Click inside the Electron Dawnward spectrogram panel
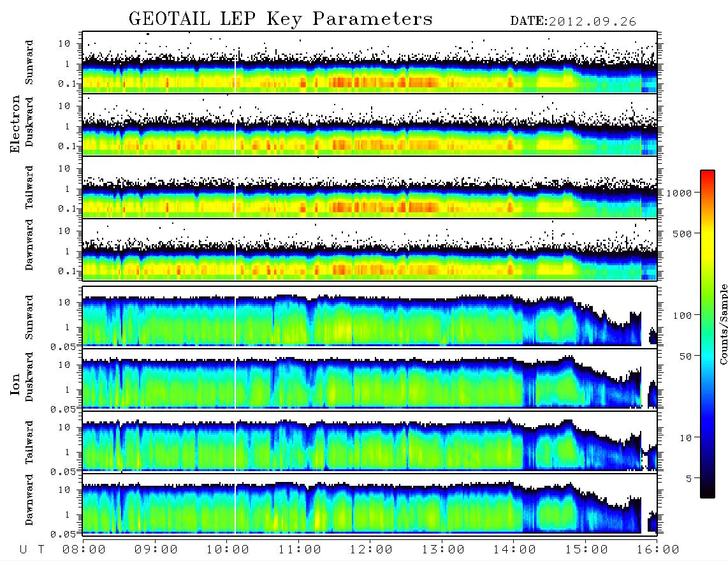This screenshot has width=728, height=561. point(370,250)
